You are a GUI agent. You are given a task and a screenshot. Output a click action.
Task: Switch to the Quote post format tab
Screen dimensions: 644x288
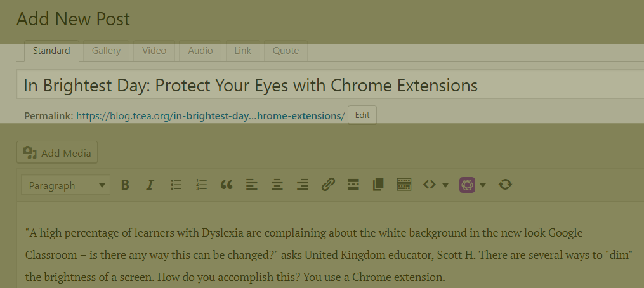[x=286, y=51]
